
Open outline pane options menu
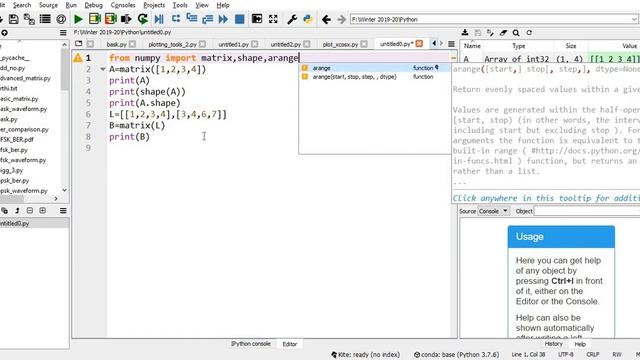point(63,211)
